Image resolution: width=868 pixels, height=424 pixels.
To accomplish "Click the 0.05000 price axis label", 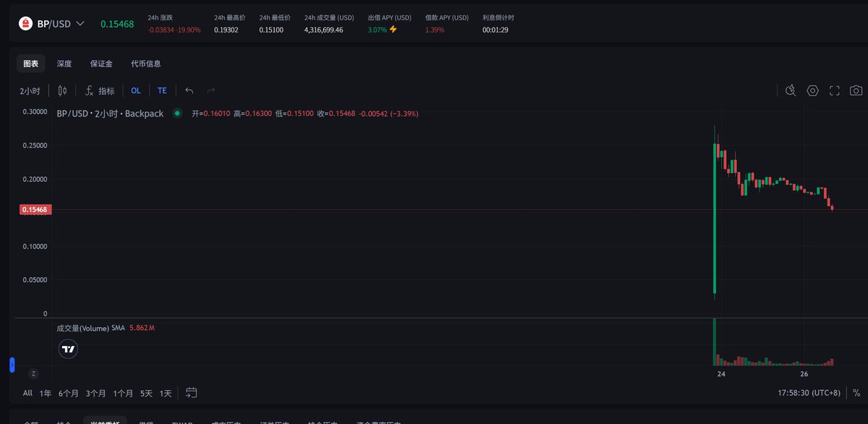I will tap(35, 280).
